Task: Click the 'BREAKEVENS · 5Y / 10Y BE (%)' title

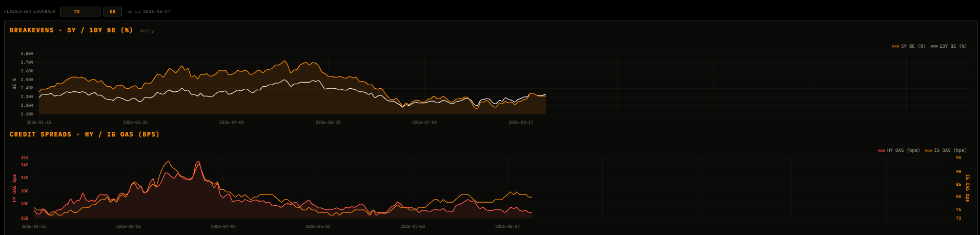Action: [71, 30]
